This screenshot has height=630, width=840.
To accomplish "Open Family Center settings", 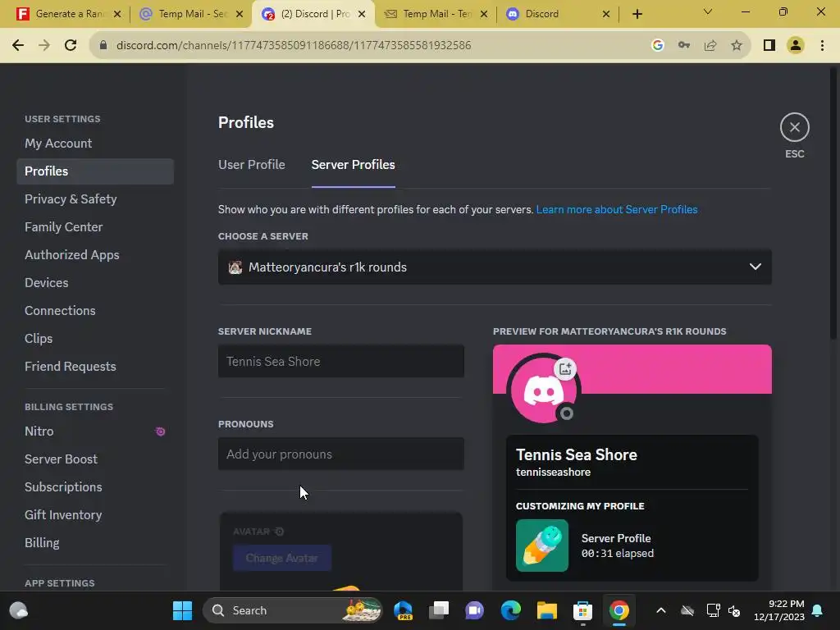I will pos(95,226).
